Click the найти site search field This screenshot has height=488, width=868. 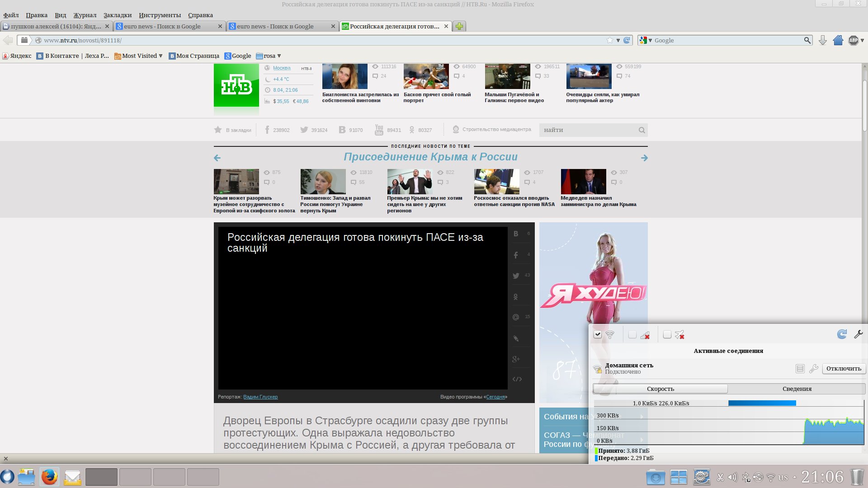click(588, 130)
